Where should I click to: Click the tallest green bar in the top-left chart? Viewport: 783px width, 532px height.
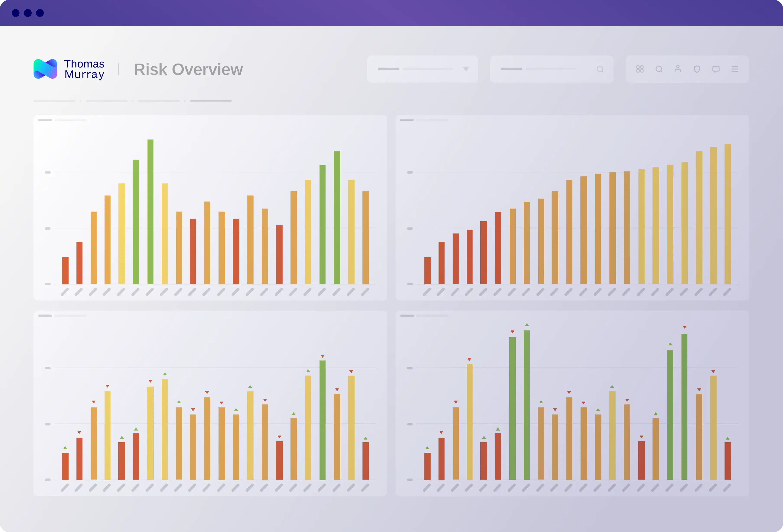tap(150, 212)
